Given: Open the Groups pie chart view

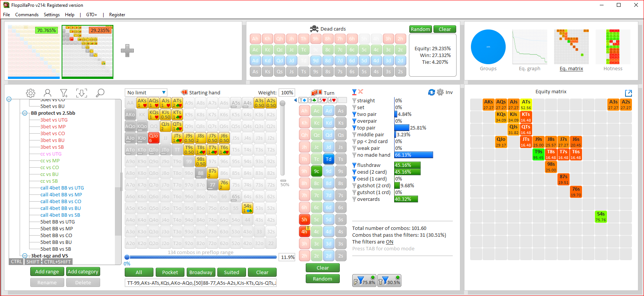Looking at the screenshot, I should (488, 47).
